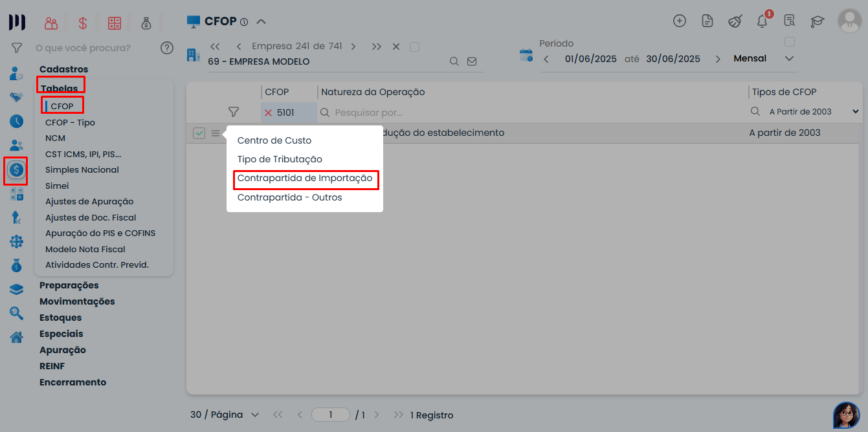
Task: Expand the Apuração section
Action: 63,350
